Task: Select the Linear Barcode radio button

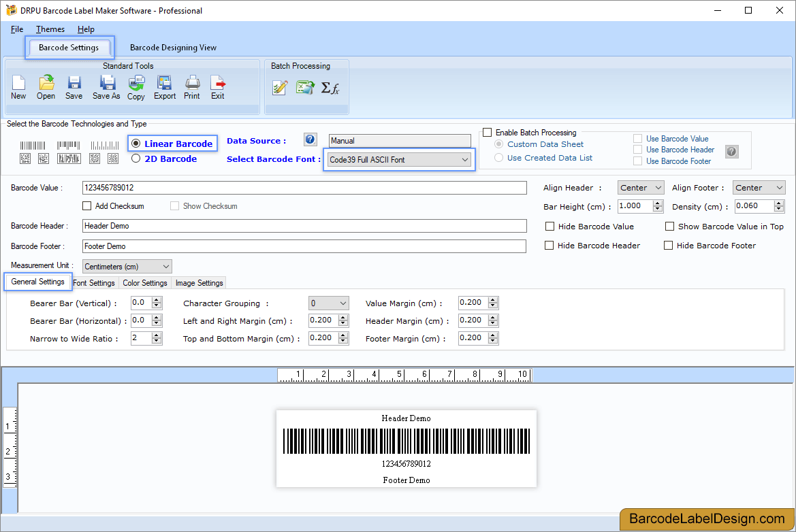Action: pyautogui.click(x=137, y=143)
